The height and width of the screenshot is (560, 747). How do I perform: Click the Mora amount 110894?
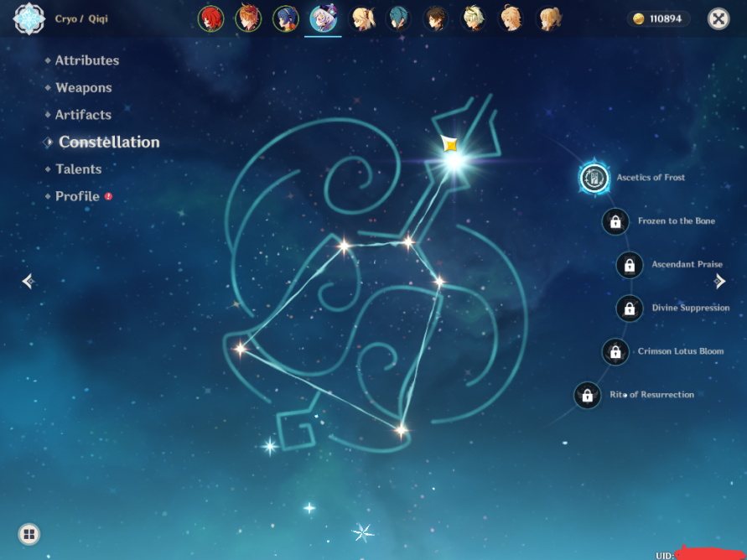[x=666, y=18]
